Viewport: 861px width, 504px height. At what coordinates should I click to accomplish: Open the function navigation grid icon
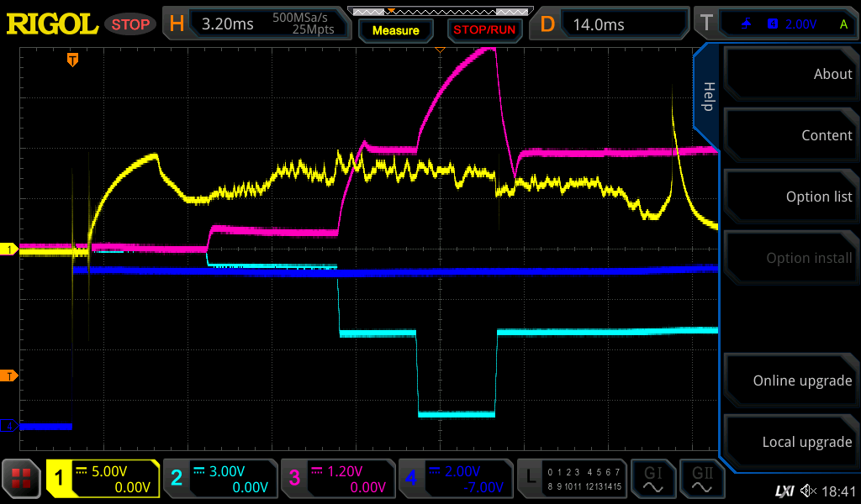pyautogui.click(x=22, y=479)
